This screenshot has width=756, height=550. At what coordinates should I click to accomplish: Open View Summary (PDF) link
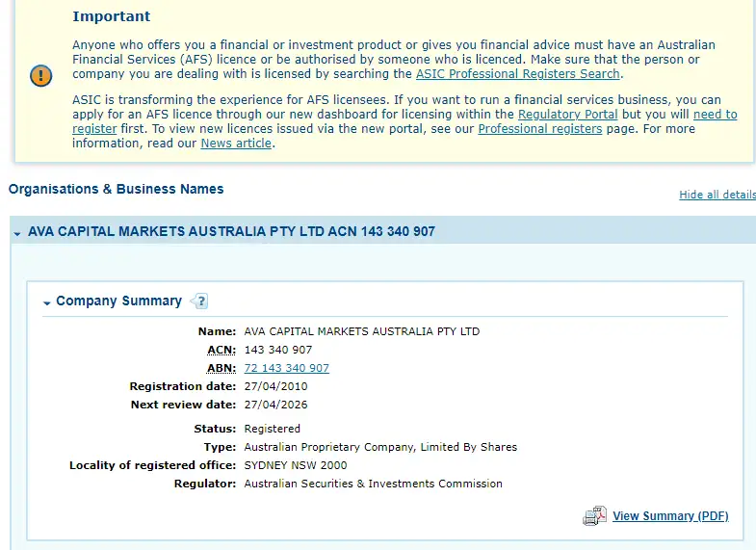pyautogui.click(x=670, y=516)
